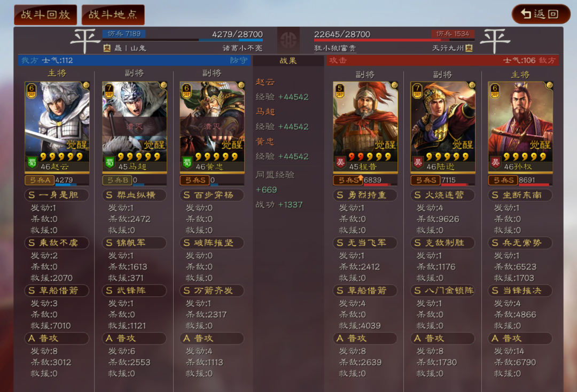Click the 吴 faction badge on 孙权
This screenshot has height=392, width=577.
pyautogui.click(x=496, y=162)
